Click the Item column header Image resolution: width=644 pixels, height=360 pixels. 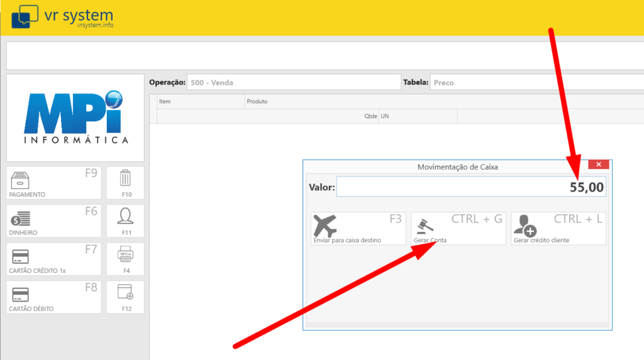(199, 101)
